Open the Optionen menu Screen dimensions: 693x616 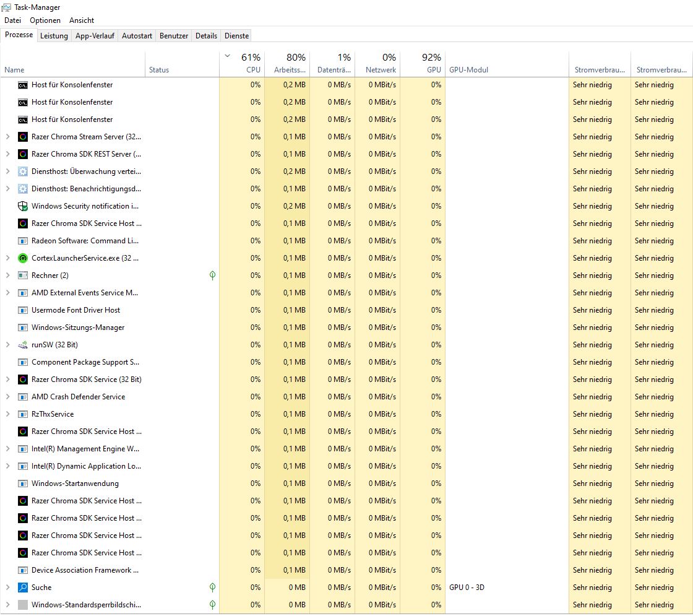45,20
